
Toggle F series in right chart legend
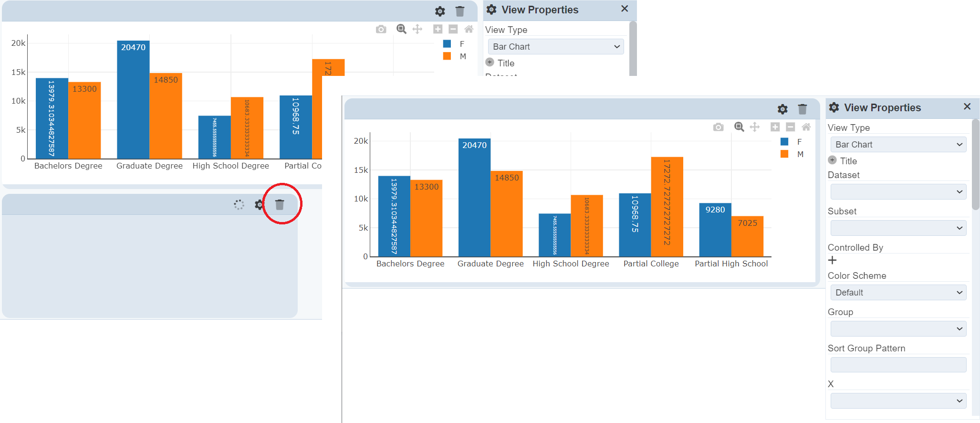pyautogui.click(x=792, y=142)
